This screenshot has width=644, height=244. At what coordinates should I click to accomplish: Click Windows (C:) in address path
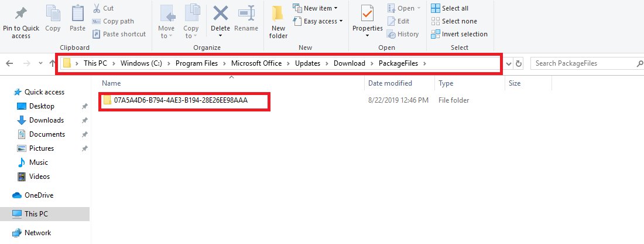point(141,63)
